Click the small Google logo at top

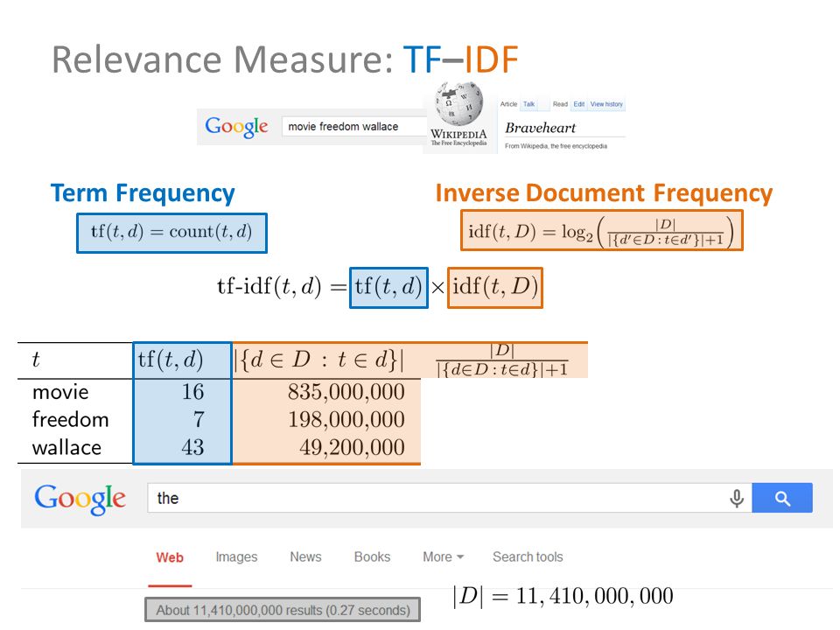click(236, 127)
